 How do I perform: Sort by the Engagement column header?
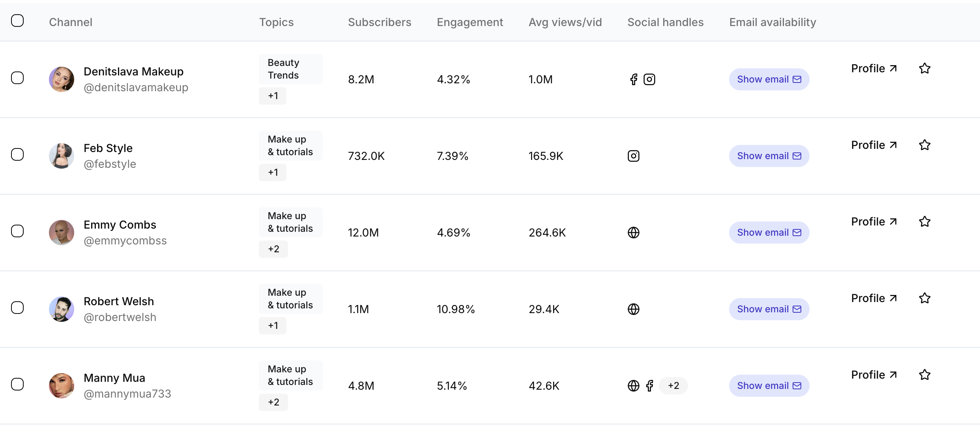[x=469, y=22]
